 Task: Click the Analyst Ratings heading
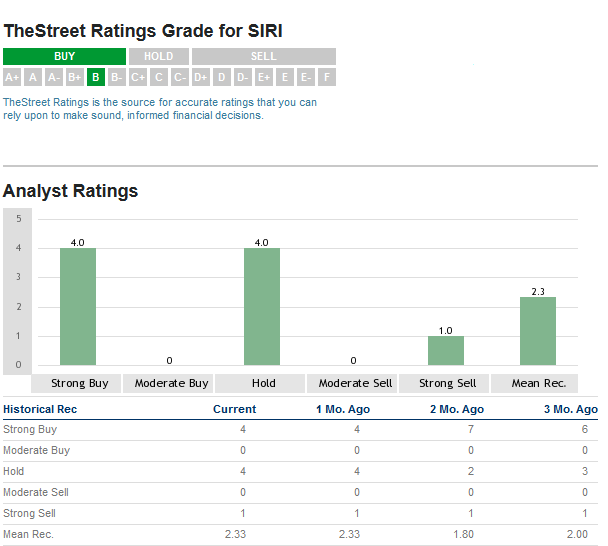(70, 191)
